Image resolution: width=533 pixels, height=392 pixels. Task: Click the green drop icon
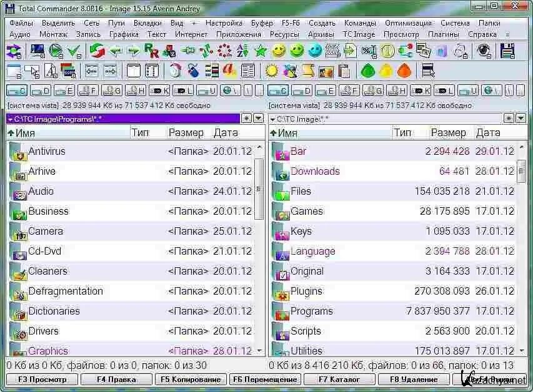(x=367, y=71)
